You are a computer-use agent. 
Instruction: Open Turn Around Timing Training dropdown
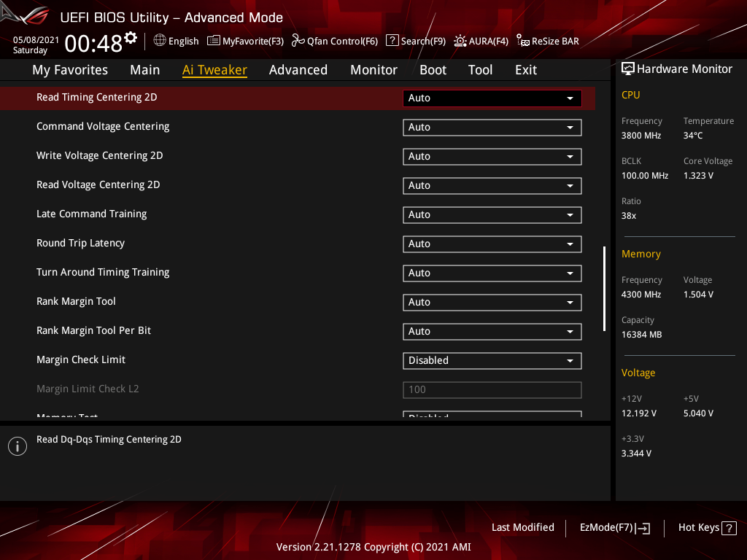[x=492, y=273]
